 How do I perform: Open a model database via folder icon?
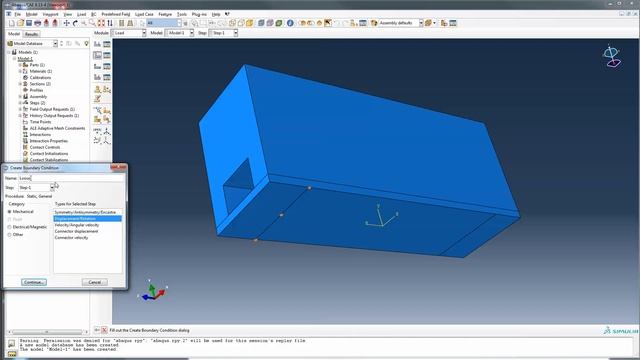point(20,23)
